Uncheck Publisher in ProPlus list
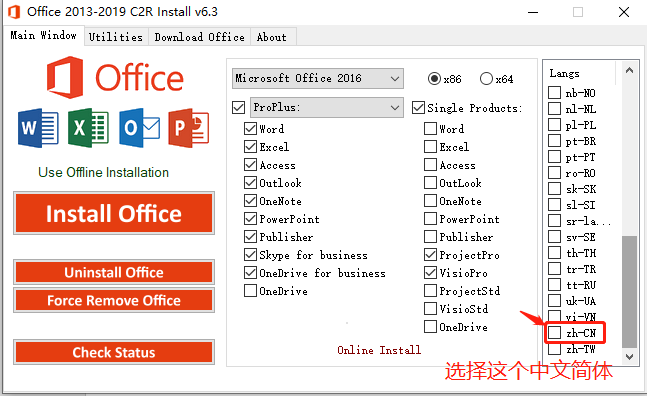This screenshot has width=647, height=396. pos(250,237)
